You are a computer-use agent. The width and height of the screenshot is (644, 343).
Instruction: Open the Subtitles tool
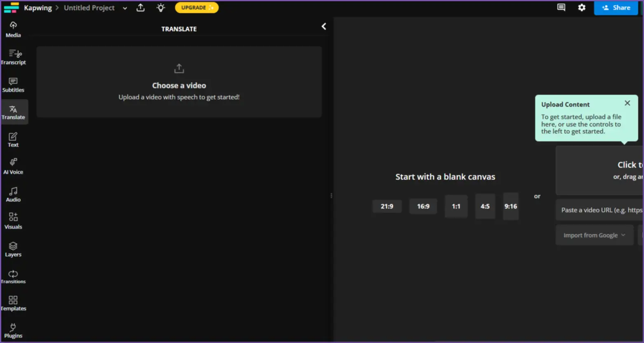coord(13,84)
